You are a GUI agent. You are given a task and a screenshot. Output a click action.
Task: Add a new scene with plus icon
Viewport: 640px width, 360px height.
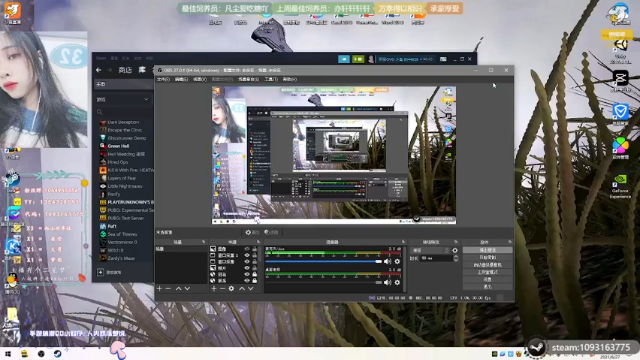(160, 289)
